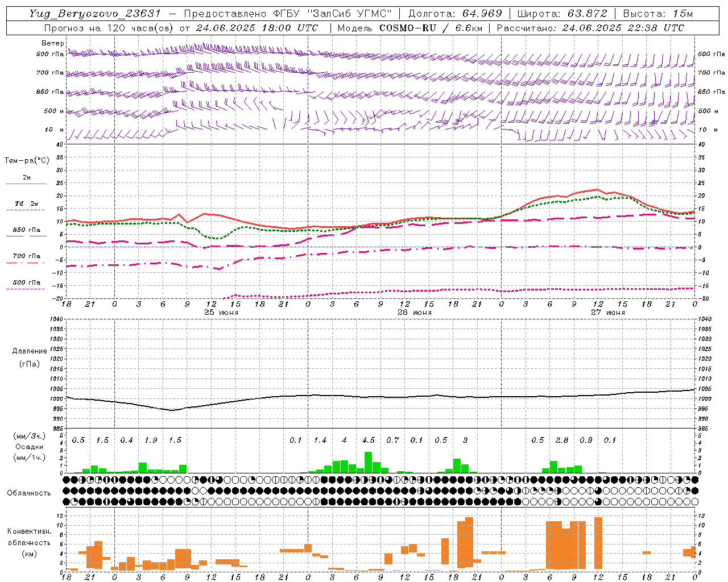
Task: Click the 500 гПа entry in temperature legend
Action: pyautogui.click(x=27, y=282)
